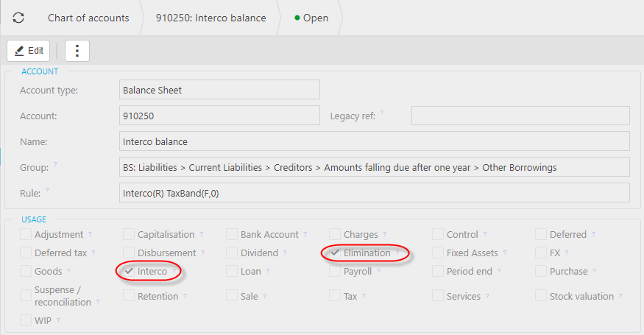Click the refresh icon in breadcrumb bar
Viewport: 644px width, 335px height.
[x=18, y=18]
